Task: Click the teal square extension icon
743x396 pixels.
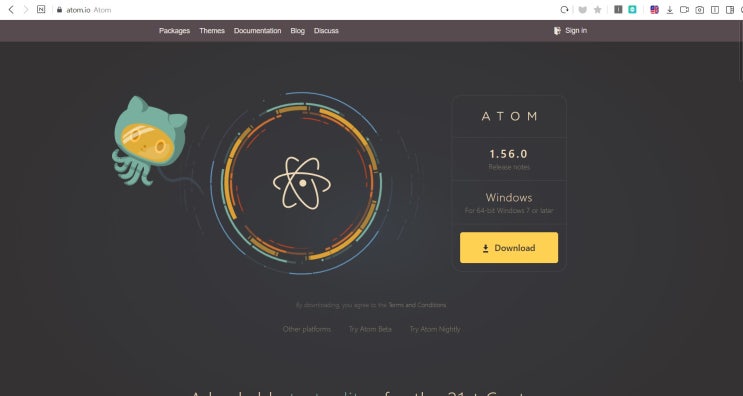Action: coord(632,9)
